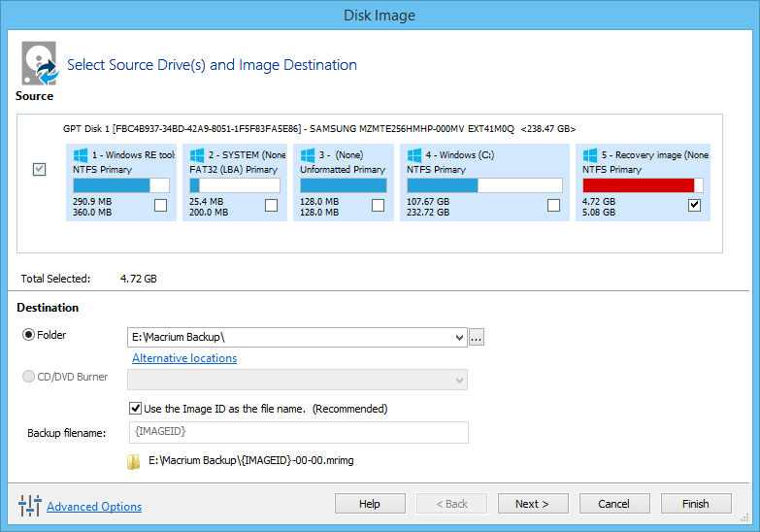This screenshot has height=532, width=760.
Task: Click the Advanced Options sliders icon
Action: 30,505
